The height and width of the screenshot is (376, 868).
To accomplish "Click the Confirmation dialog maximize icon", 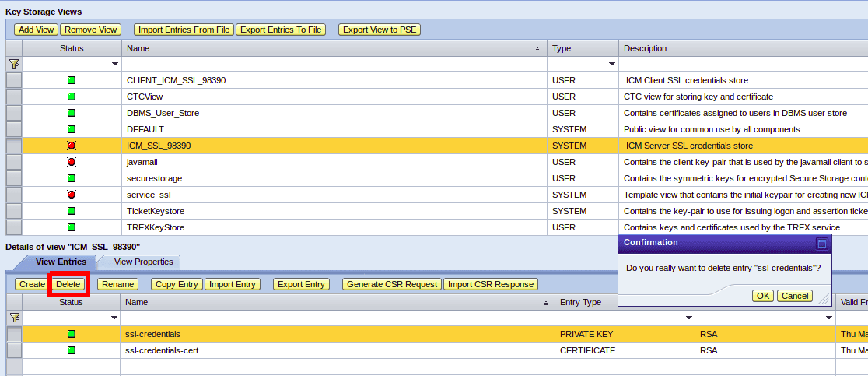I will (821, 243).
